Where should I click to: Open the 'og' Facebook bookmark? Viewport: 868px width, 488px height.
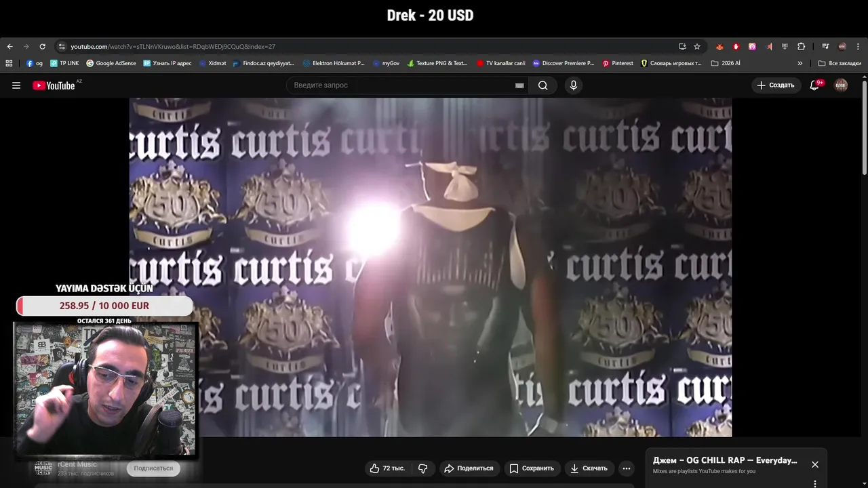[x=35, y=63]
